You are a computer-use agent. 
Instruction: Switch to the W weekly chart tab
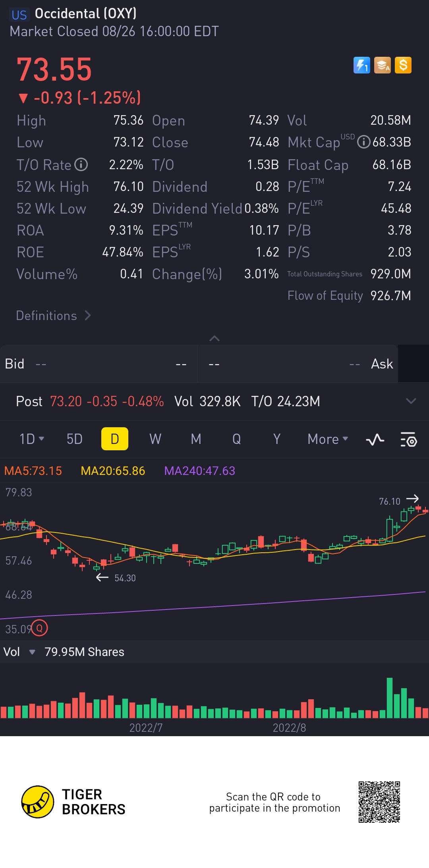(155, 439)
